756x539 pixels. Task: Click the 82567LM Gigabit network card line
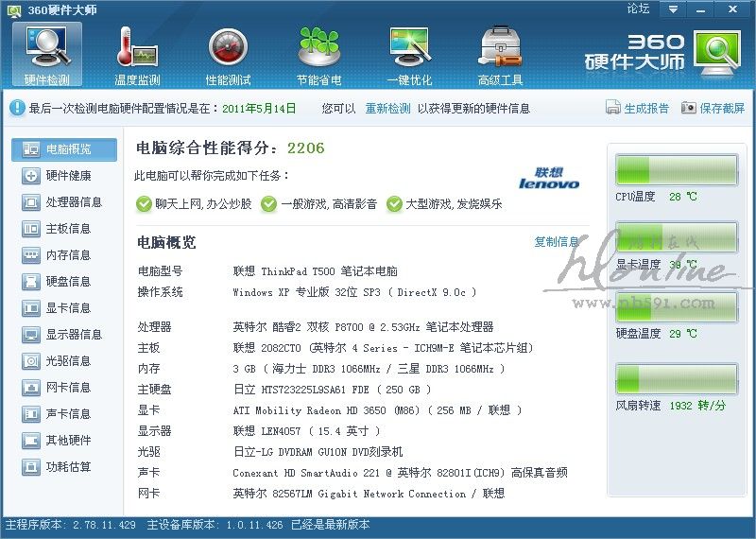tap(369, 494)
